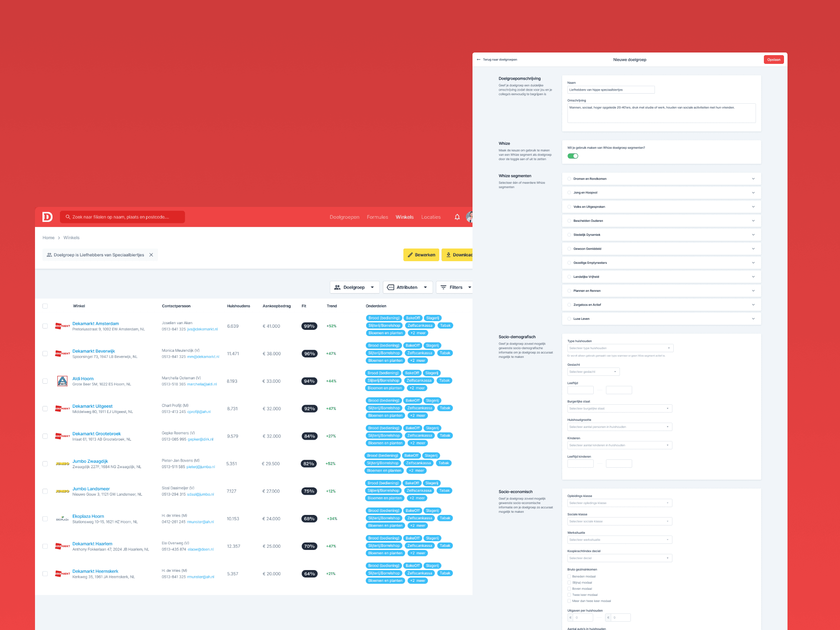Remove the Doelgroep filter chip with X
Image resolution: width=840 pixels, height=630 pixels.
151,255
